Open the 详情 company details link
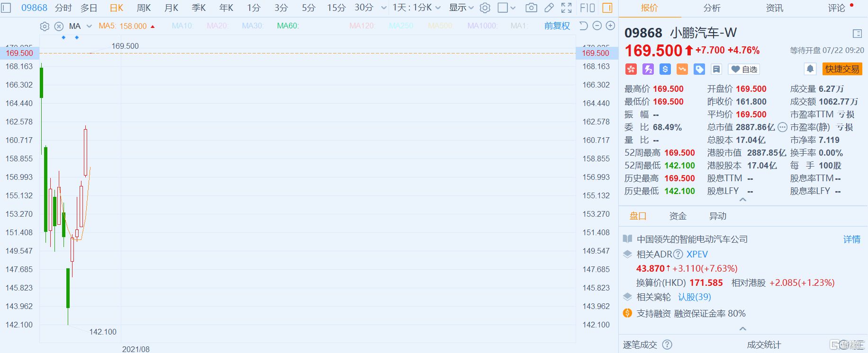868x353 pixels. click(852, 239)
